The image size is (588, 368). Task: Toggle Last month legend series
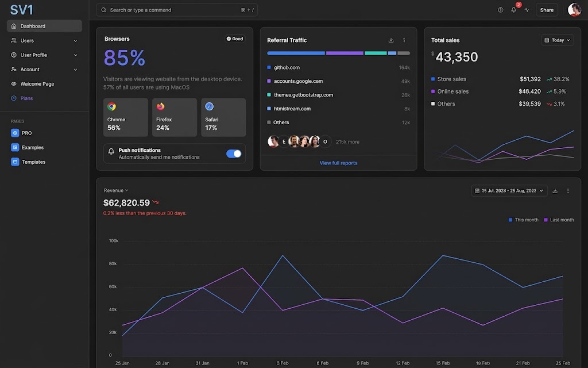(x=558, y=220)
